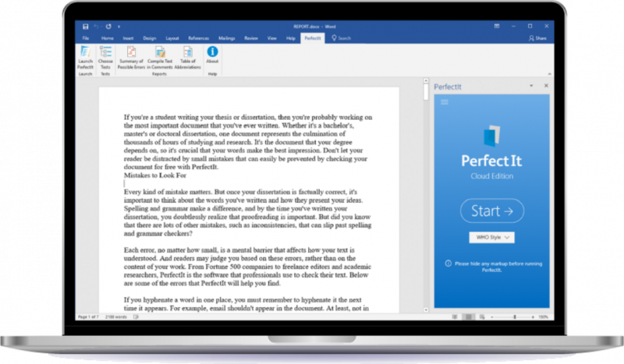Click the Undo arrow in quick access toolbar
Image resolution: width=624 pixels, height=364 pixels.
[95, 27]
